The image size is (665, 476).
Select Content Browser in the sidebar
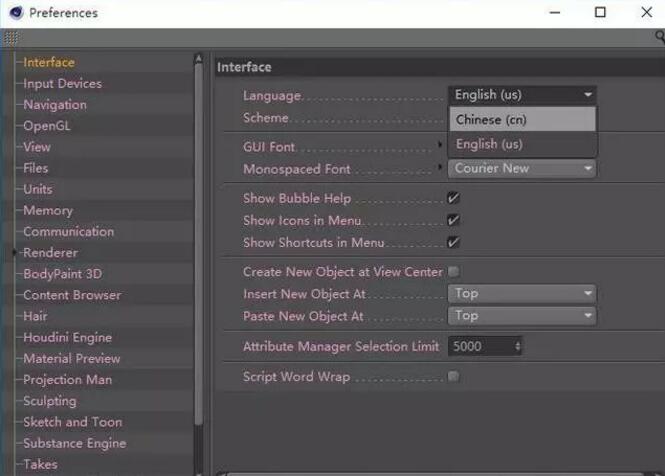71,295
